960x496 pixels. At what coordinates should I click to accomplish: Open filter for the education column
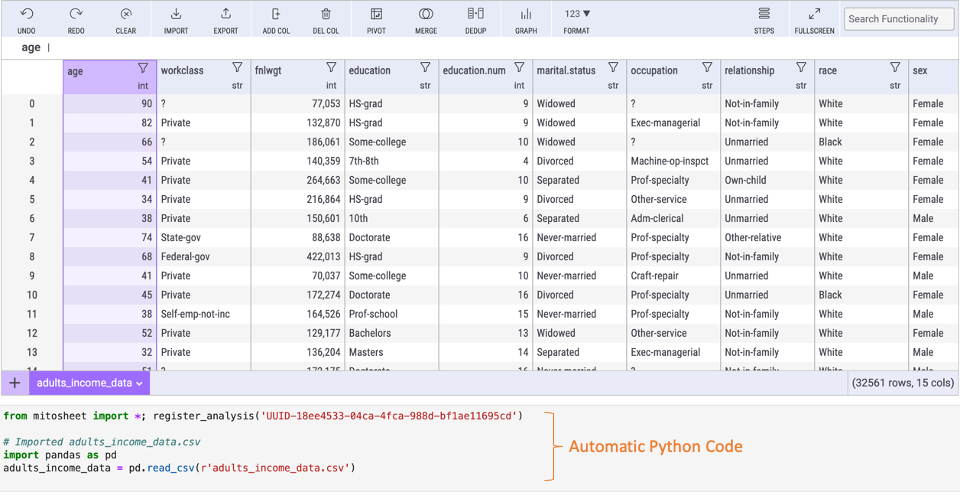click(x=425, y=68)
